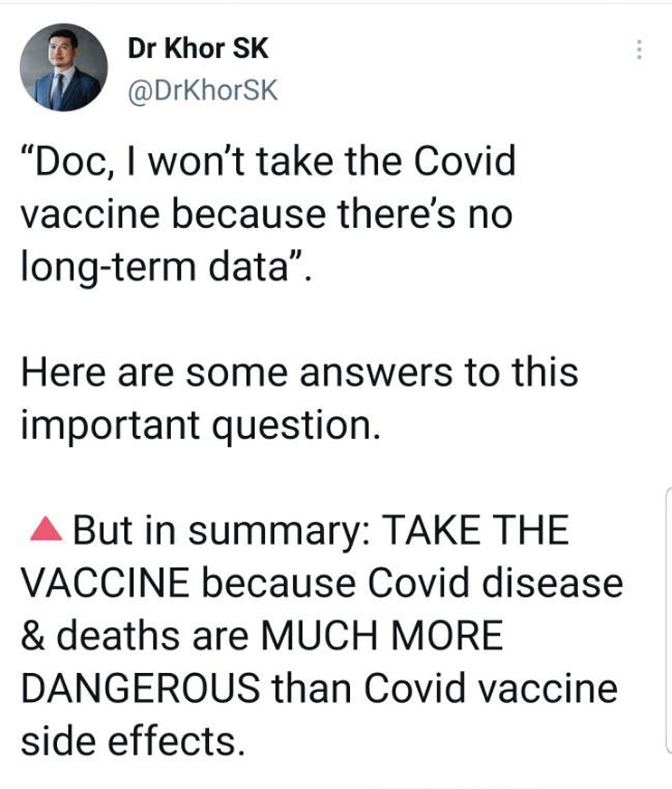
Task: Click the "Here are some answers" paragraph
Action: coord(299,398)
